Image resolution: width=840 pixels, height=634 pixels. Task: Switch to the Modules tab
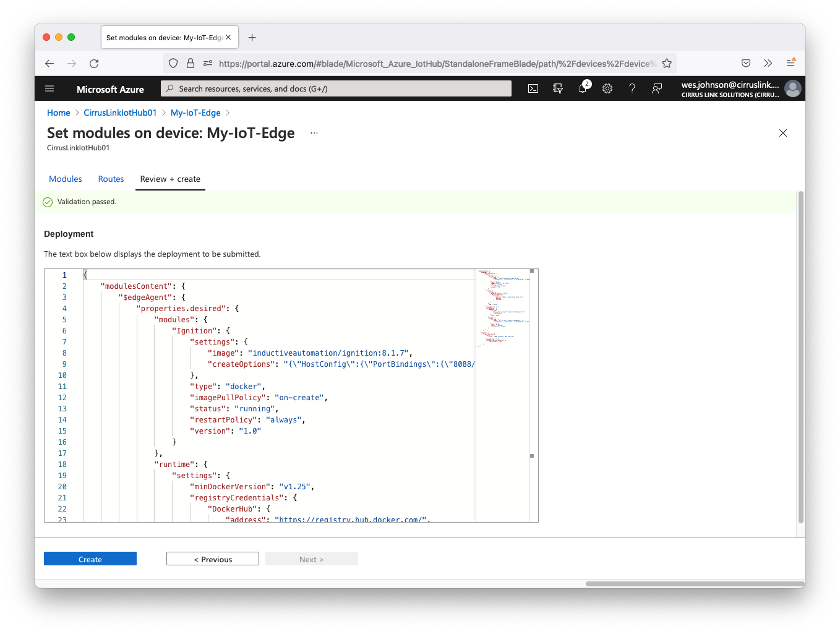click(66, 179)
